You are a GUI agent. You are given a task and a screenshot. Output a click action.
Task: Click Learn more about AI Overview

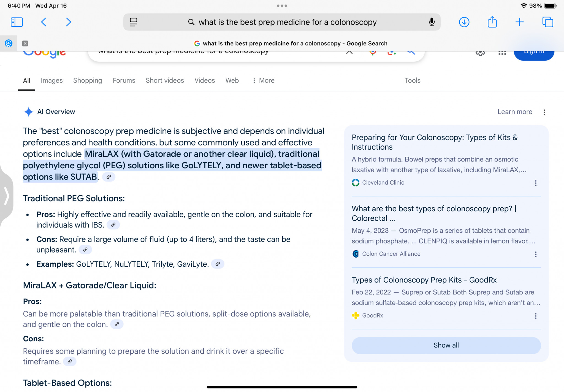(x=515, y=112)
